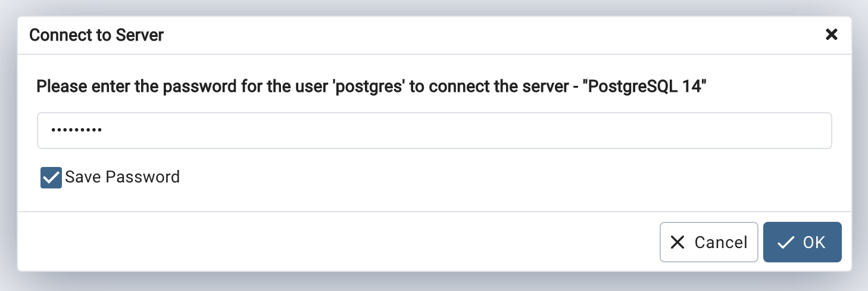The image size is (868, 291).
Task: Confirm the password with OK button
Action: click(802, 242)
